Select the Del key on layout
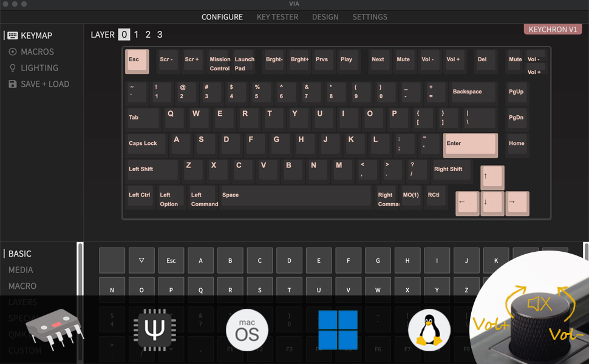This screenshot has height=364, width=589. [x=486, y=60]
